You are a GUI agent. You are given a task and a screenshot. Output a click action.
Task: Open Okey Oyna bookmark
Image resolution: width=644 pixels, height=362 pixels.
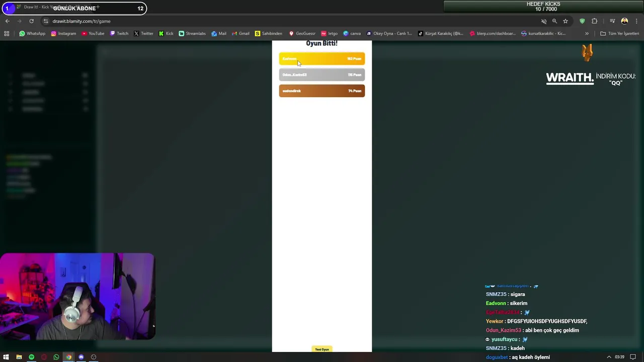[x=389, y=34]
